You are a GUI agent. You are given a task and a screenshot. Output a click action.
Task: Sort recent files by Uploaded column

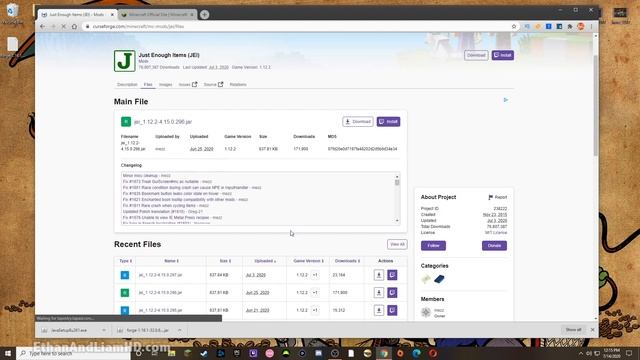point(265,261)
